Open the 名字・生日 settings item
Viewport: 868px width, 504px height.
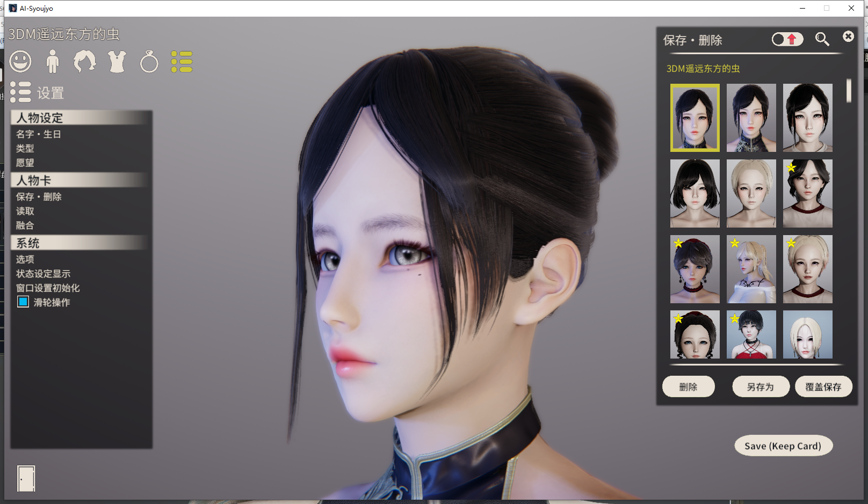39,134
